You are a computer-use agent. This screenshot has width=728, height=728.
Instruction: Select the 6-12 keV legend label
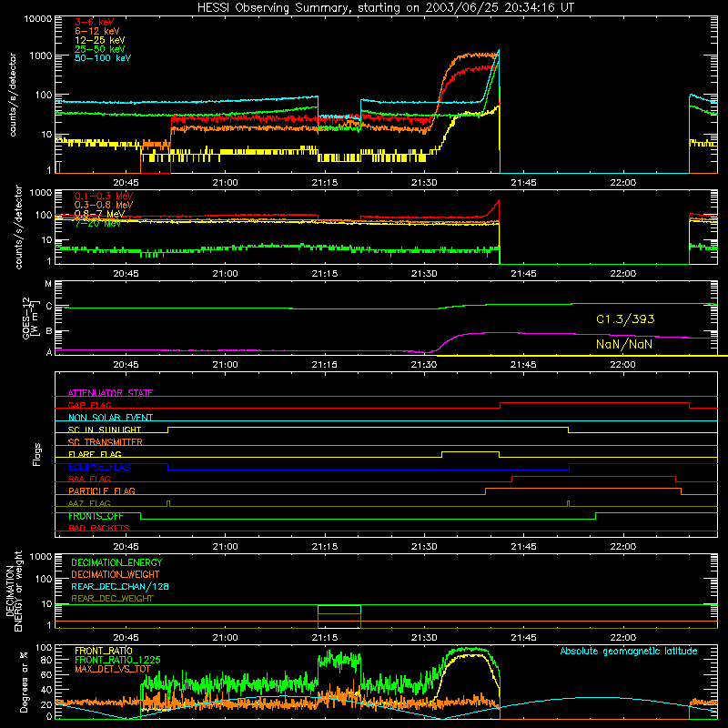point(97,31)
